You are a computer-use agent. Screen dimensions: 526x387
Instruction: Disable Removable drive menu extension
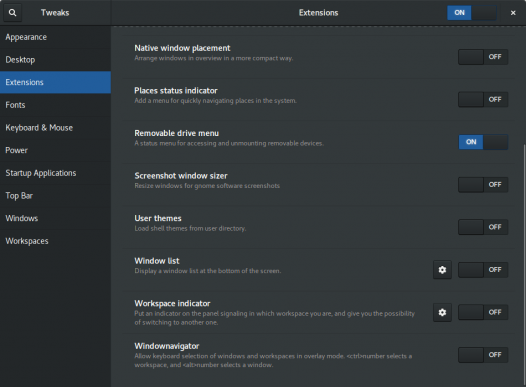click(x=483, y=142)
